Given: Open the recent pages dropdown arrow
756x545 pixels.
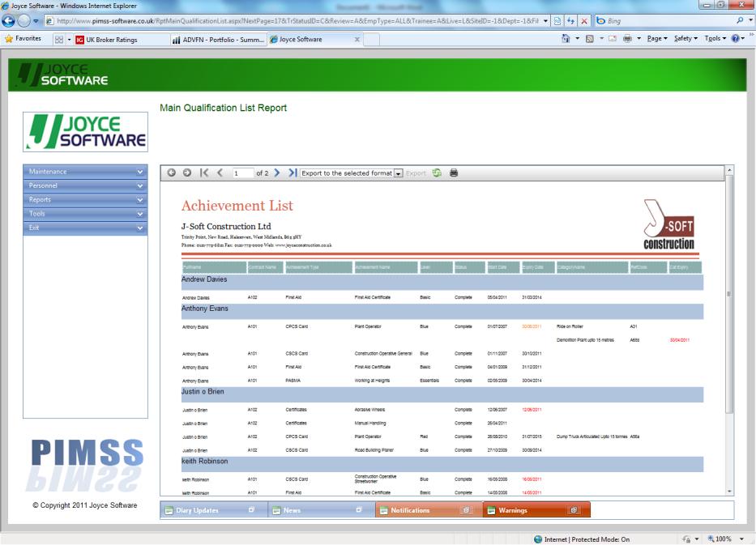Looking at the screenshot, I should [x=36, y=21].
